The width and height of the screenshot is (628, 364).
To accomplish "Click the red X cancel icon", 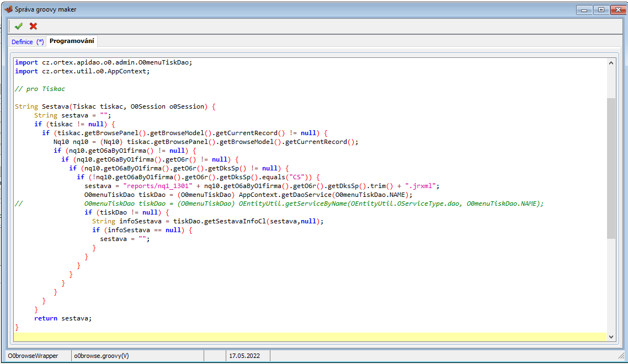I will (x=33, y=26).
